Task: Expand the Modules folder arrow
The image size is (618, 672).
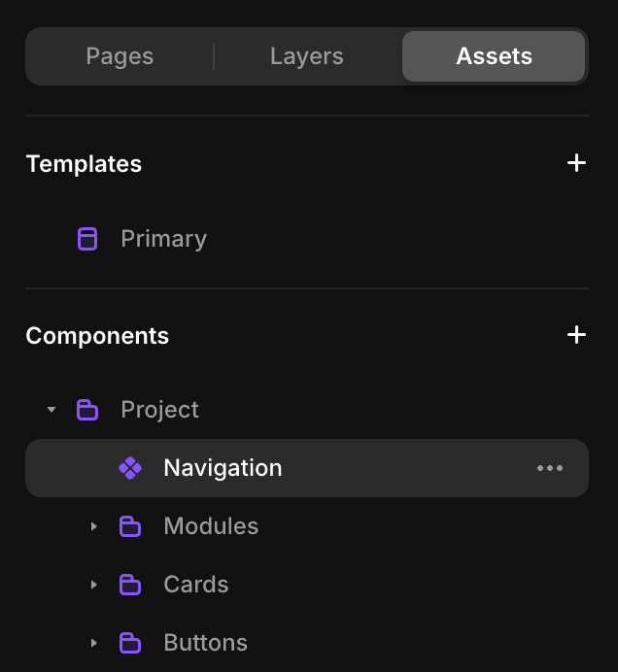Action: click(94, 526)
